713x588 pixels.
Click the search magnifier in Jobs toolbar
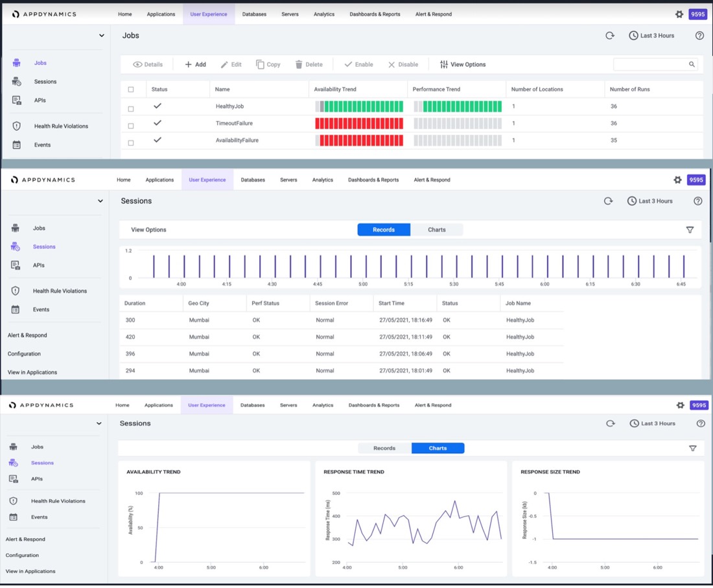[692, 65]
